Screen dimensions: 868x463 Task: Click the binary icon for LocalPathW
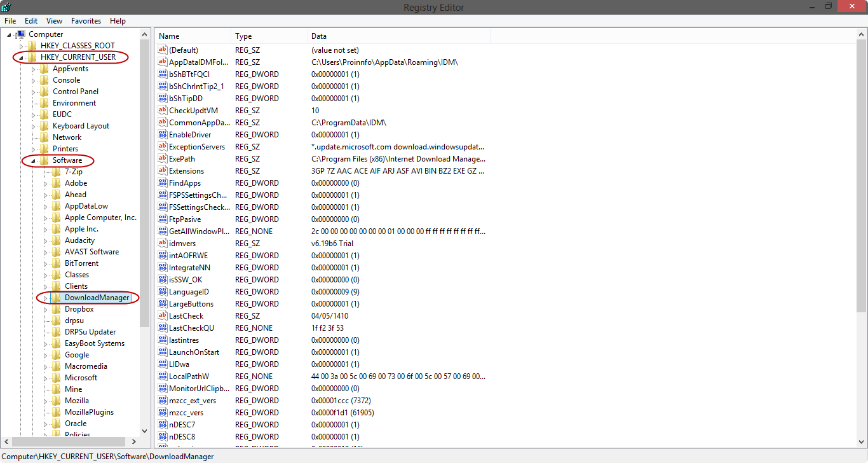click(163, 376)
